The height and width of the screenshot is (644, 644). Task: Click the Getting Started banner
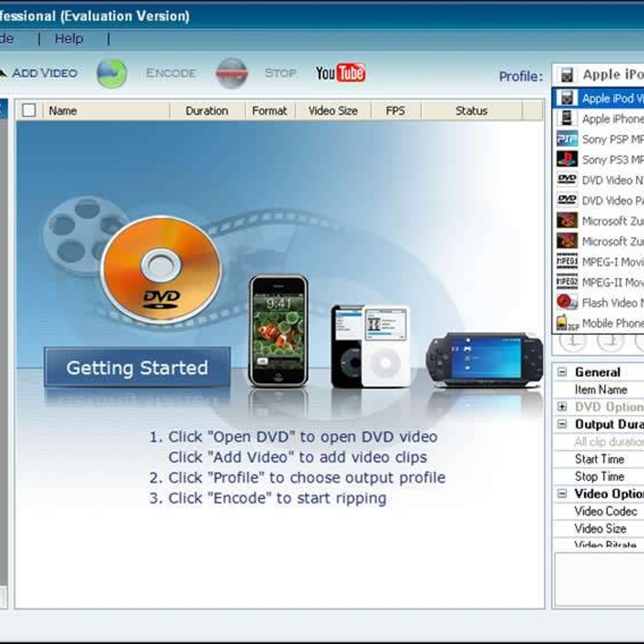click(137, 367)
